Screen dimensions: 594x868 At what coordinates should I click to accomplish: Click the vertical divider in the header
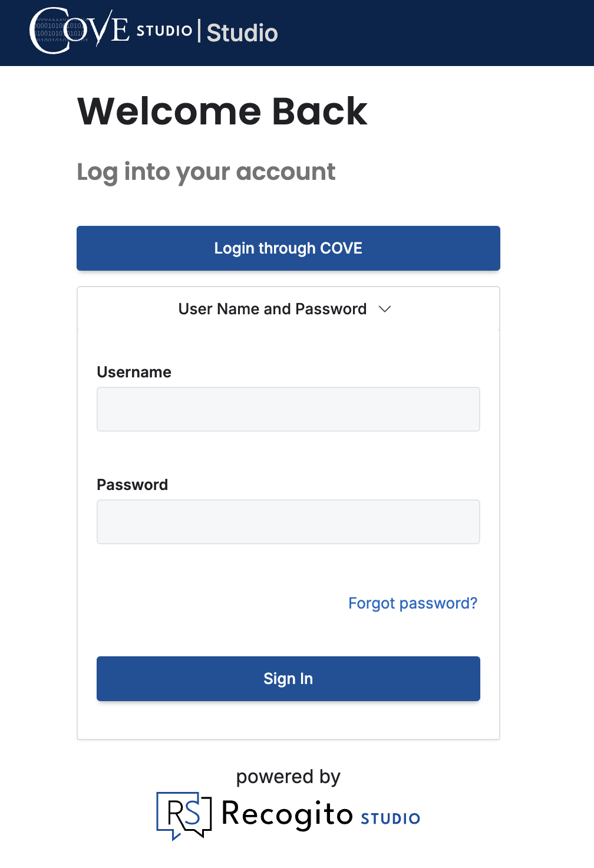click(199, 31)
